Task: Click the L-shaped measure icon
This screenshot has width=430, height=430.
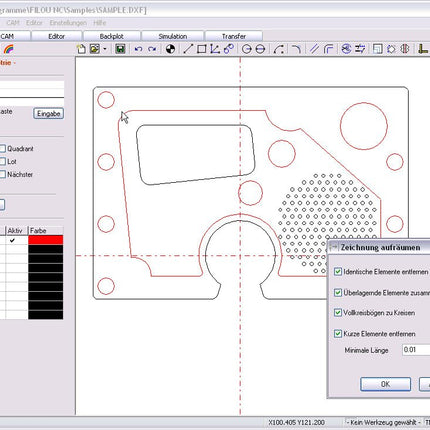Action: coord(423,49)
